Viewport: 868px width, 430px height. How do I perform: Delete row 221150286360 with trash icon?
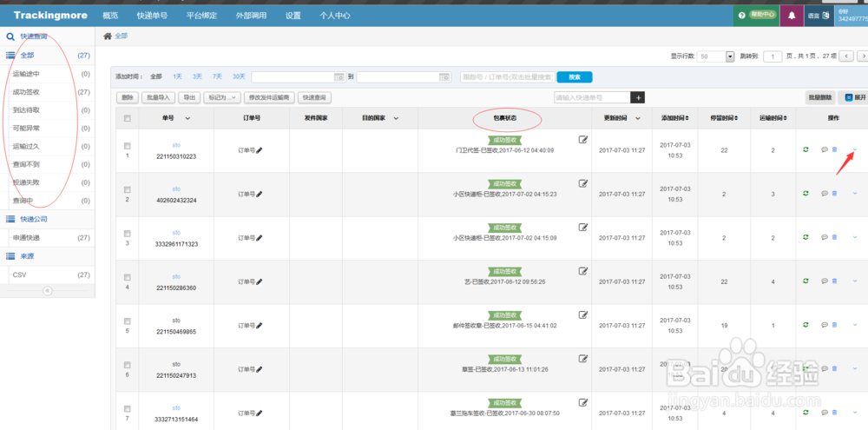pos(834,281)
